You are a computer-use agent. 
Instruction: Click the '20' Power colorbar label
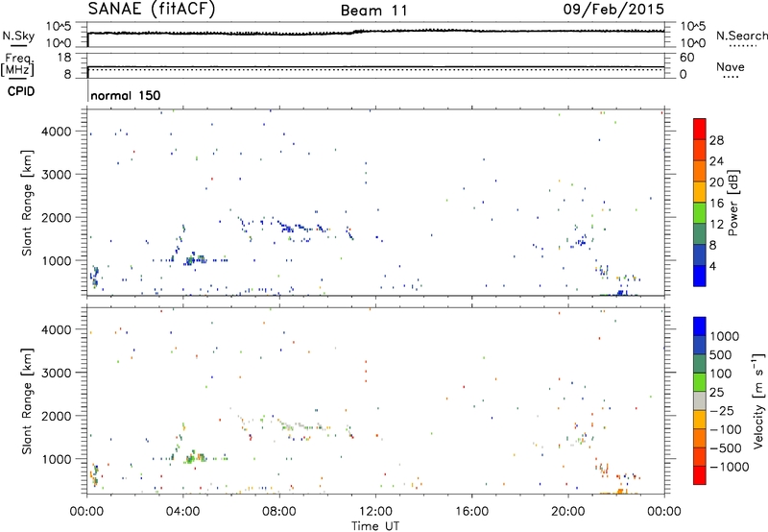[716, 182]
